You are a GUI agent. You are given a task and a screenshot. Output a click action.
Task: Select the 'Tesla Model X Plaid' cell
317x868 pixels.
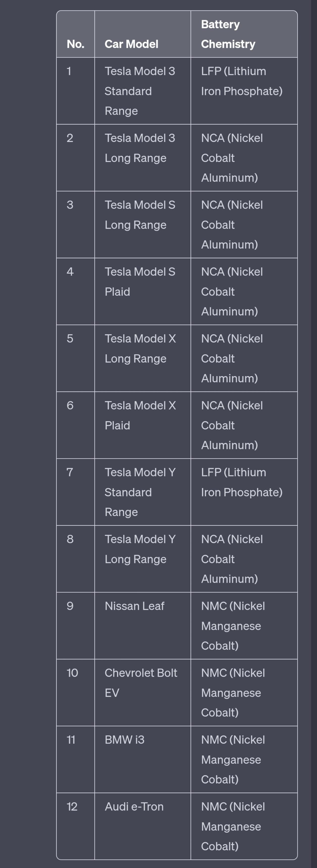[x=140, y=415]
